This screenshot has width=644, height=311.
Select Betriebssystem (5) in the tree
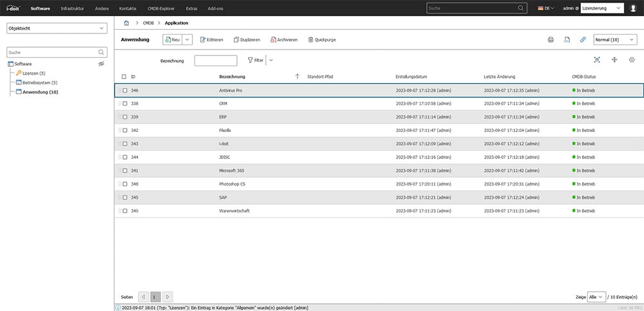coord(40,82)
